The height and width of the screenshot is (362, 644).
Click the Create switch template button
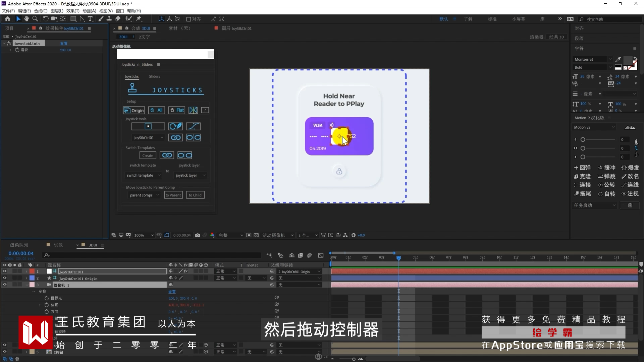(148, 156)
